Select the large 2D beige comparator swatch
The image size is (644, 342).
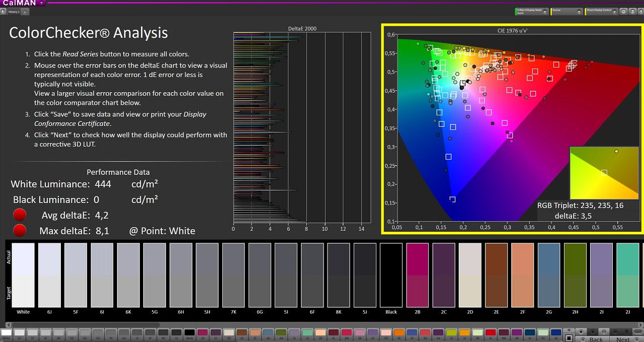[x=470, y=275]
